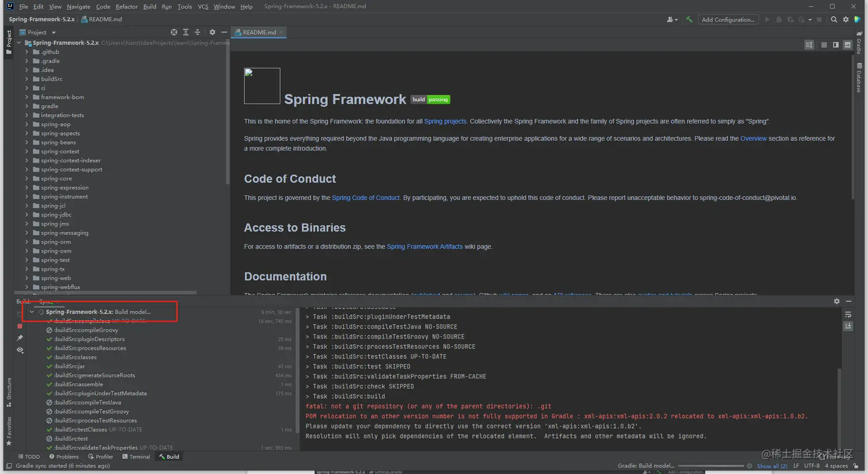Open the Structure side panel
Screen dimensions: 868x474
9,392
